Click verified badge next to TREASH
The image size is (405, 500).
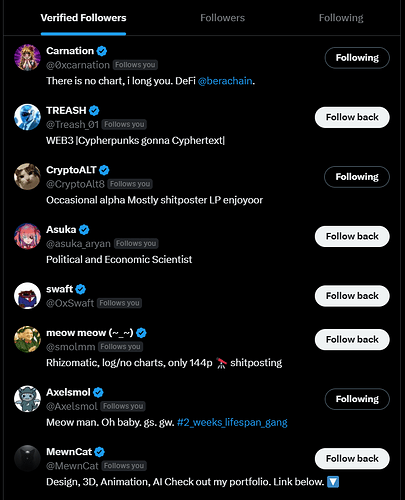coord(94,110)
